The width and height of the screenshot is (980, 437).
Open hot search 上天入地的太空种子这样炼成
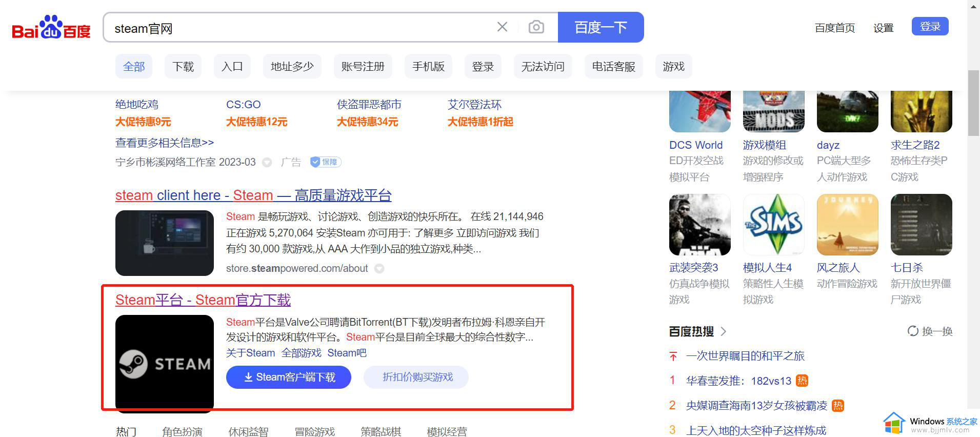pyautogui.click(x=756, y=430)
